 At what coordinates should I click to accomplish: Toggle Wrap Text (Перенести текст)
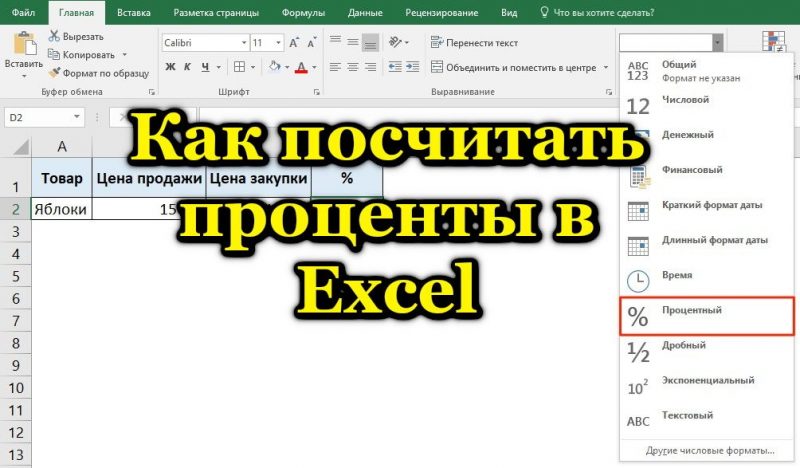(476, 43)
